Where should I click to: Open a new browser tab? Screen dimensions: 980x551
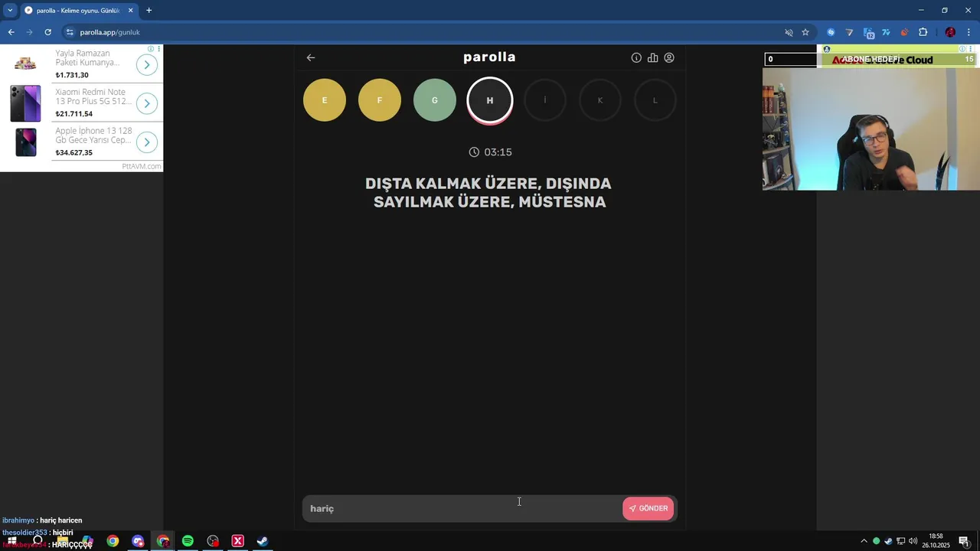pos(149,11)
